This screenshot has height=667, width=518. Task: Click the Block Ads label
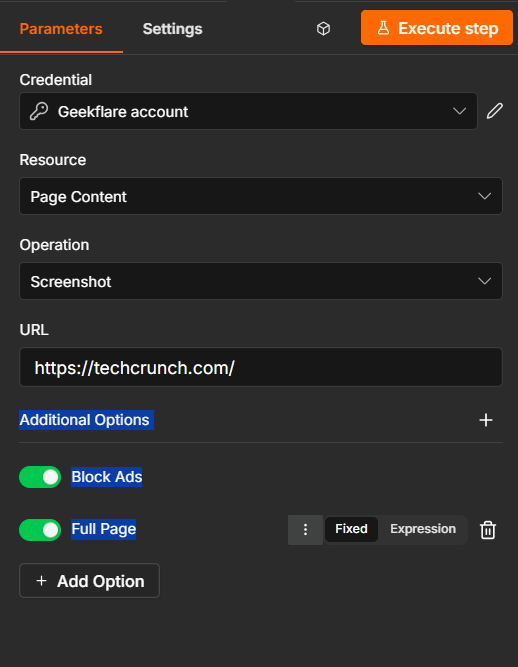[107, 477]
